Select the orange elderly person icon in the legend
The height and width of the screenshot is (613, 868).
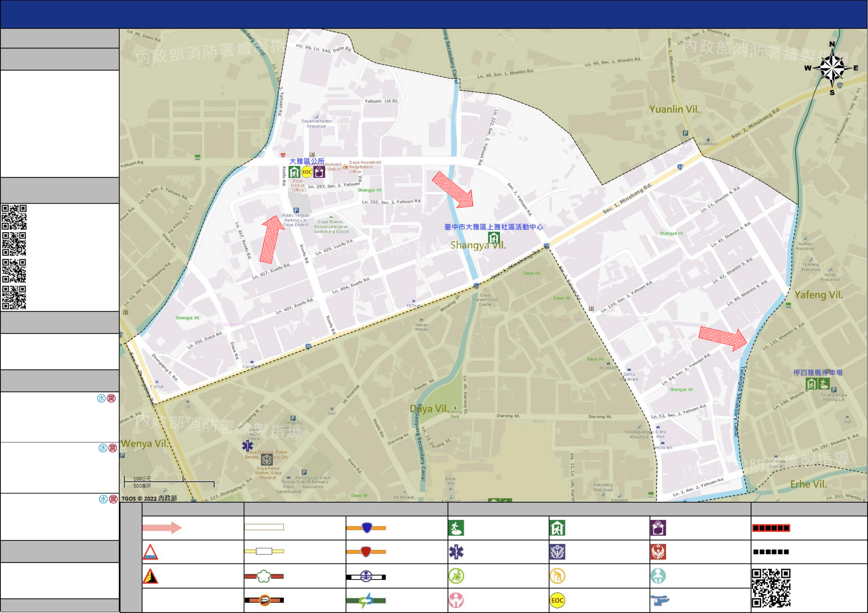click(x=557, y=576)
